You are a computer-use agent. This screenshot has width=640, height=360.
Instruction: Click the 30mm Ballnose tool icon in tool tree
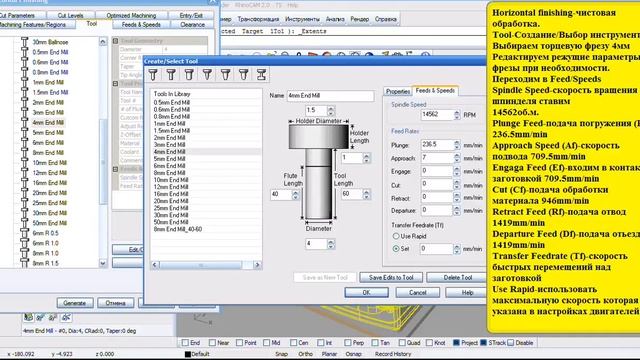click(x=24, y=42)
